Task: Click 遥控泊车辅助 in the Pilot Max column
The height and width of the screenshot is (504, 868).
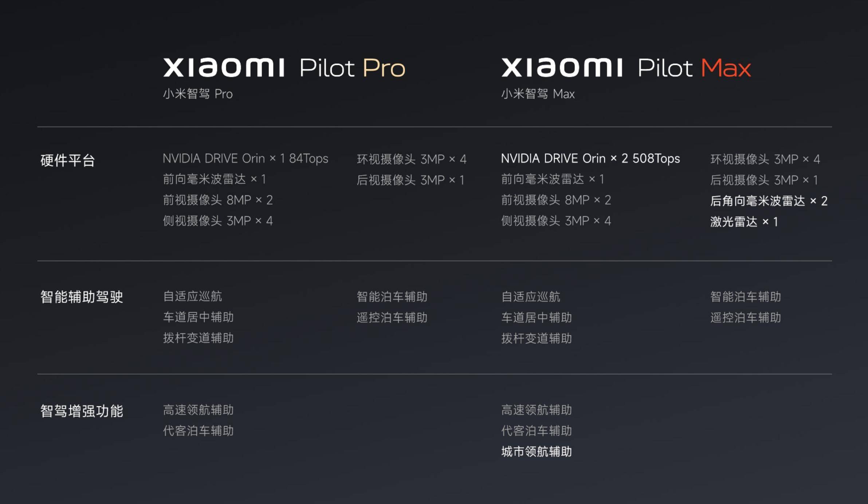Action: pos(746,318)
